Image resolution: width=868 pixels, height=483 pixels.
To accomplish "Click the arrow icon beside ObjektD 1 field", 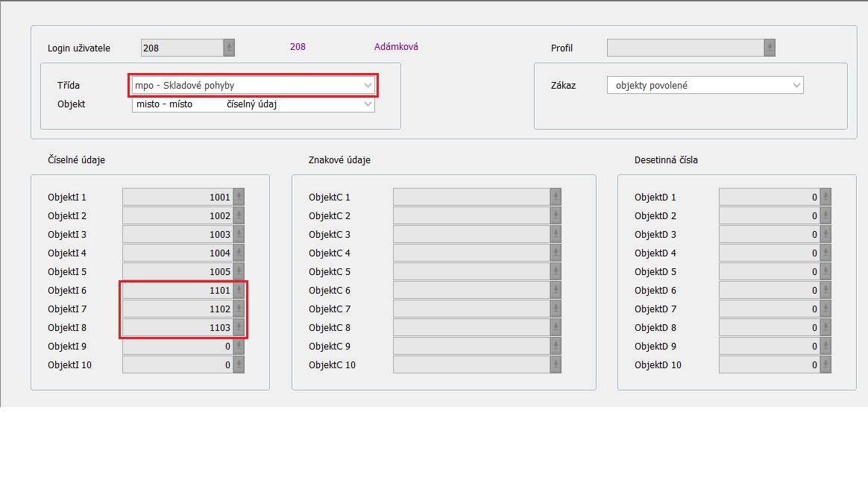I will tap(825, 197).
